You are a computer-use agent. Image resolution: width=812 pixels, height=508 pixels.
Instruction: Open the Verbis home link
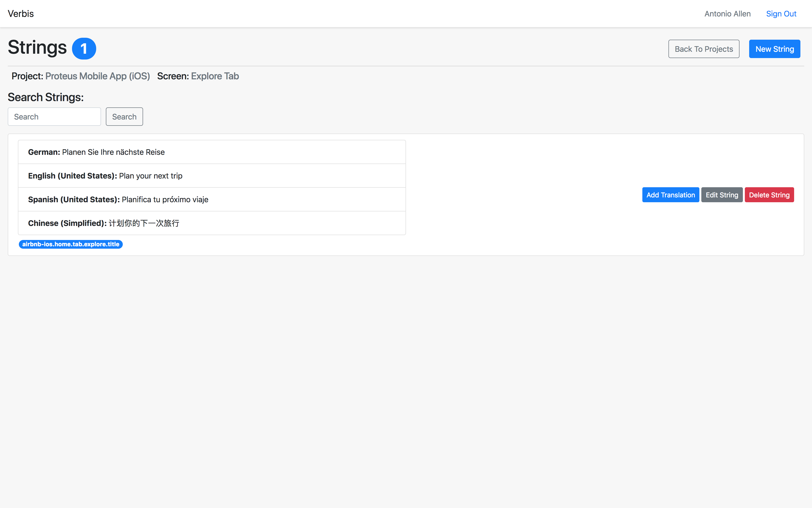(x=21, y=14)
